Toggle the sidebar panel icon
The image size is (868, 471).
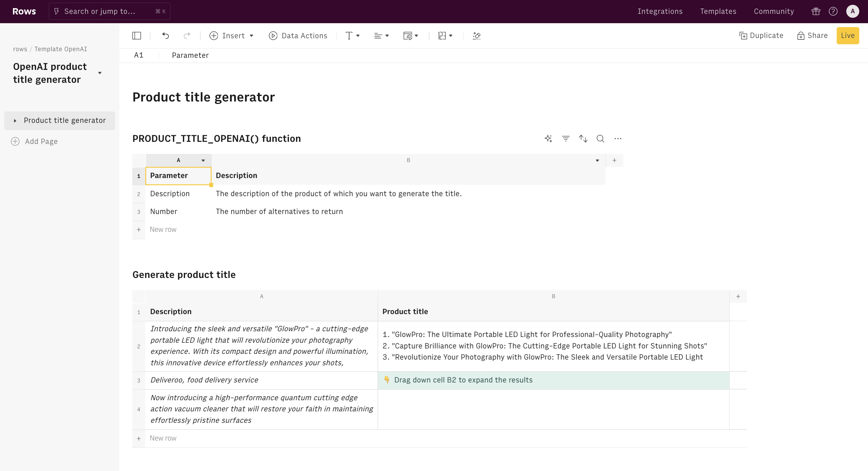point(137,36)
